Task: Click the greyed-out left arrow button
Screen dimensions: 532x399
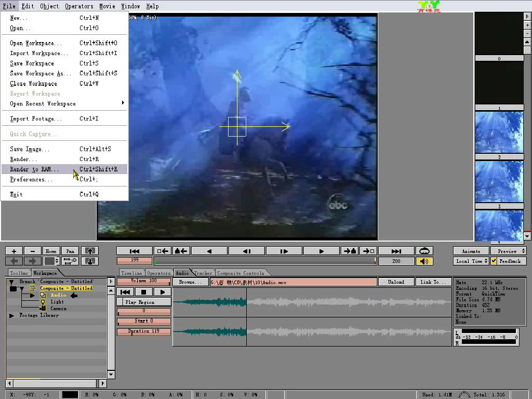Action: point(14,261)
